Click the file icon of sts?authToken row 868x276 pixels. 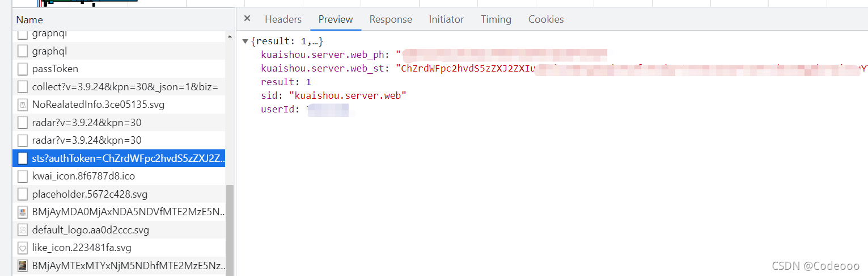[x=23, y=158]
